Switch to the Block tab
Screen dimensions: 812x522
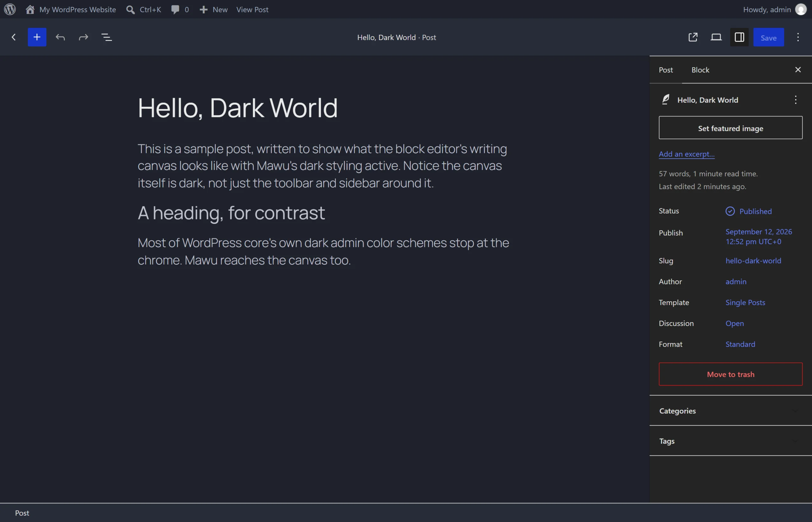point(700,70)
